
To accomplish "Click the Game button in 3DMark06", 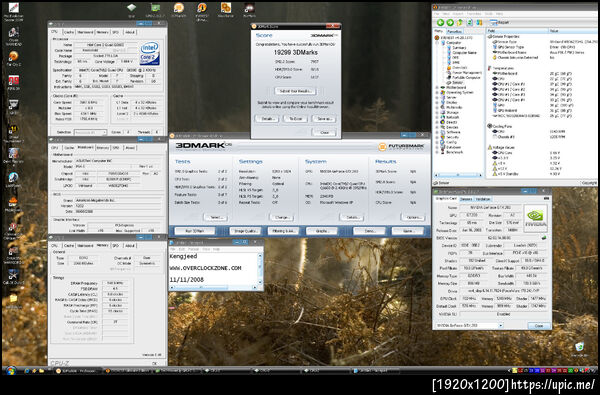I will 407,231.
